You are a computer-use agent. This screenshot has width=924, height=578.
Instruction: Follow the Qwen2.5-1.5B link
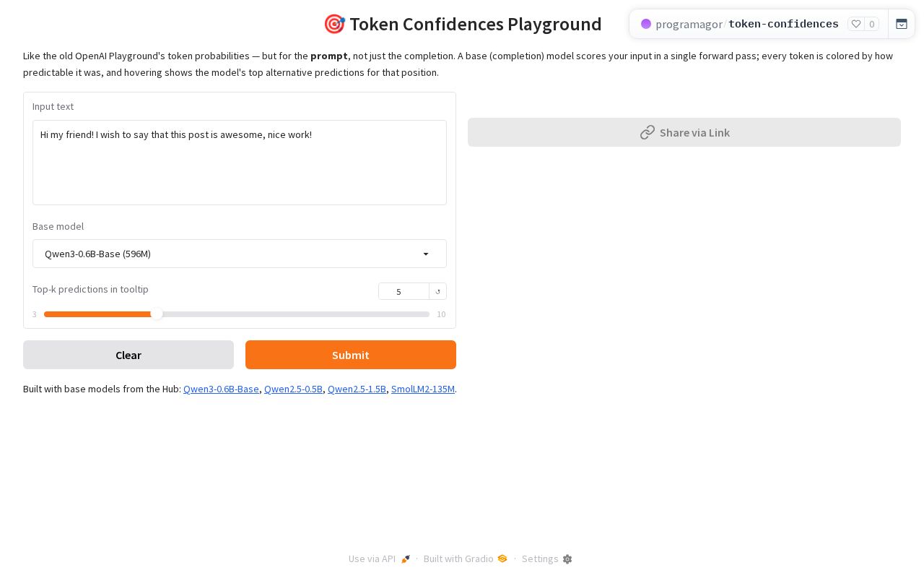(x=357, y=389)
